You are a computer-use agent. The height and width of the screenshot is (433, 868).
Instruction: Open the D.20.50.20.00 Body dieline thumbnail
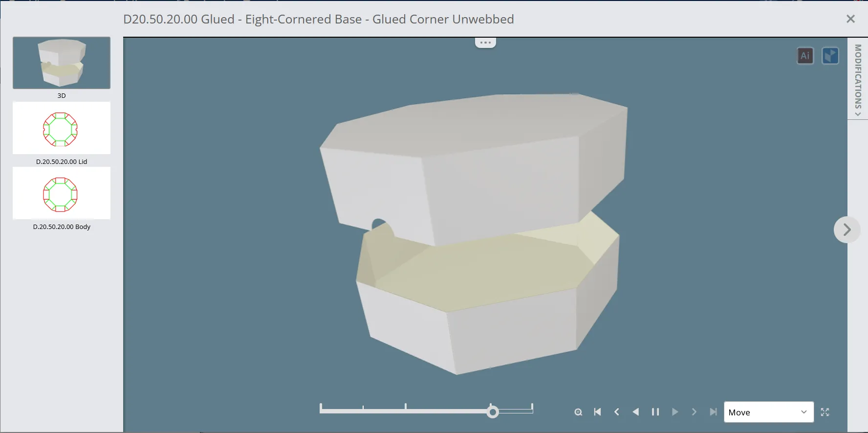[62, 193]
